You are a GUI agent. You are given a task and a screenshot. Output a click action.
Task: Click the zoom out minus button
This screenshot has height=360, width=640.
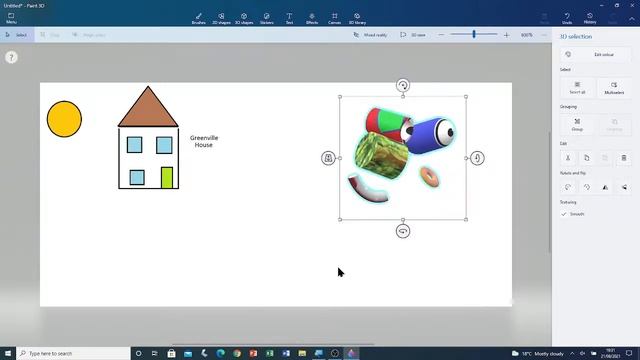(x=441, y=35)
